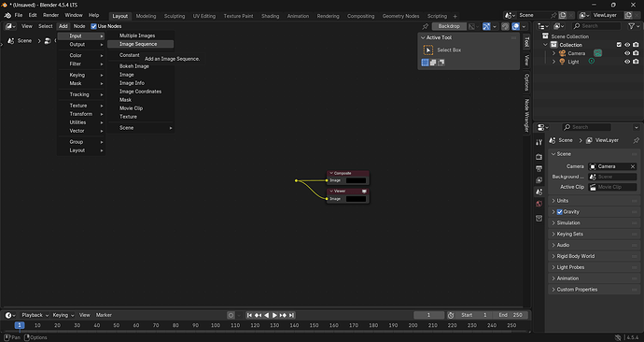
Task: Click the Select Box tool icon
Action: (428, 50)
